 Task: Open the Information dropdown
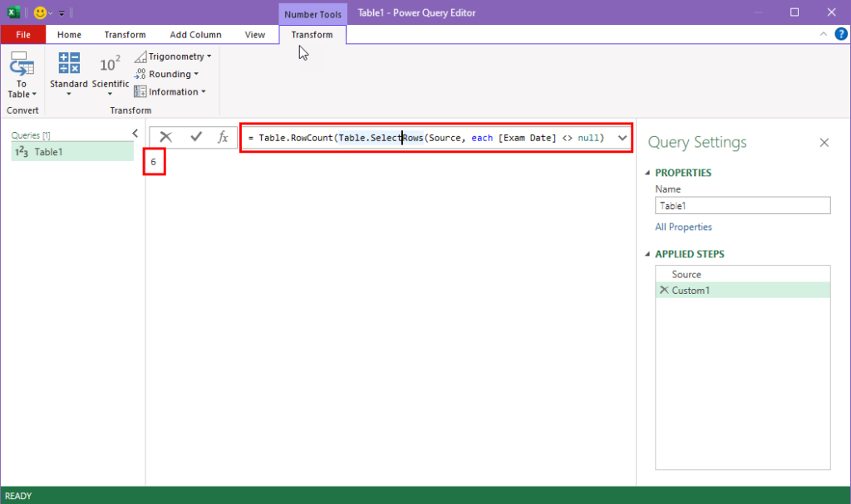coord(170,91)
